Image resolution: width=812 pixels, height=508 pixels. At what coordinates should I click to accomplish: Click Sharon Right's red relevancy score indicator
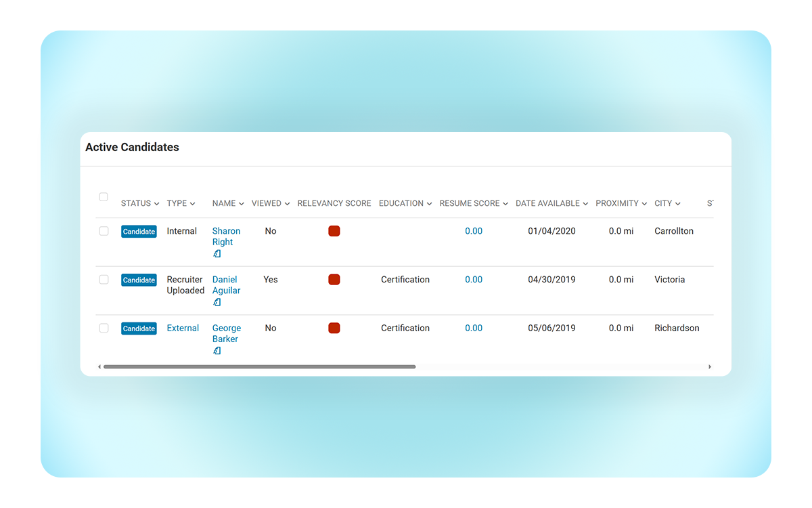point(334,231)
